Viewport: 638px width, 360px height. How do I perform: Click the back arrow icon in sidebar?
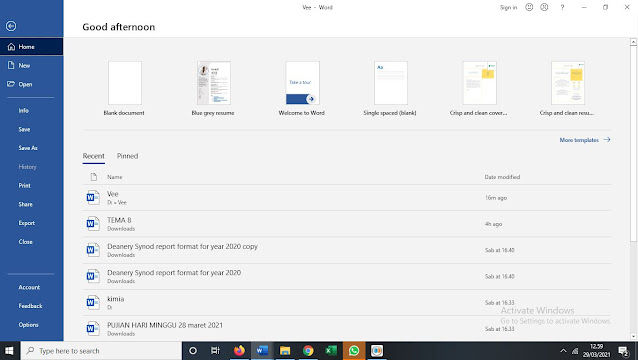11,26
